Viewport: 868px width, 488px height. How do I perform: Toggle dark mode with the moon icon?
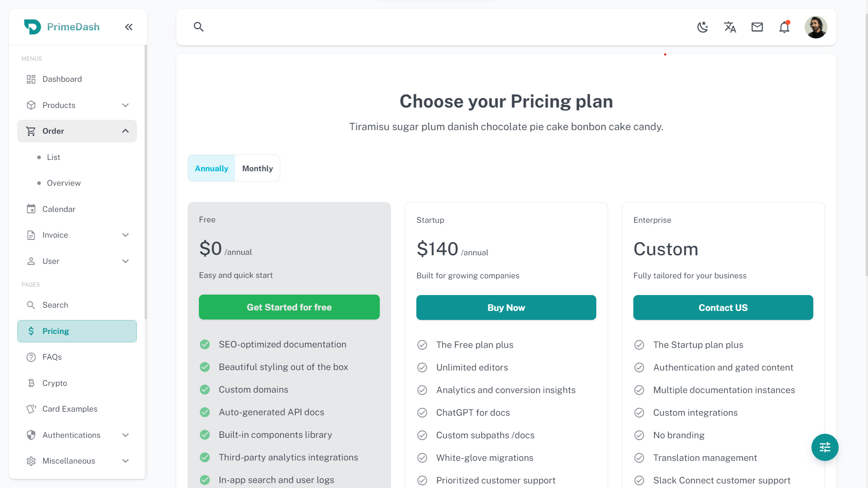click(703, 27)
